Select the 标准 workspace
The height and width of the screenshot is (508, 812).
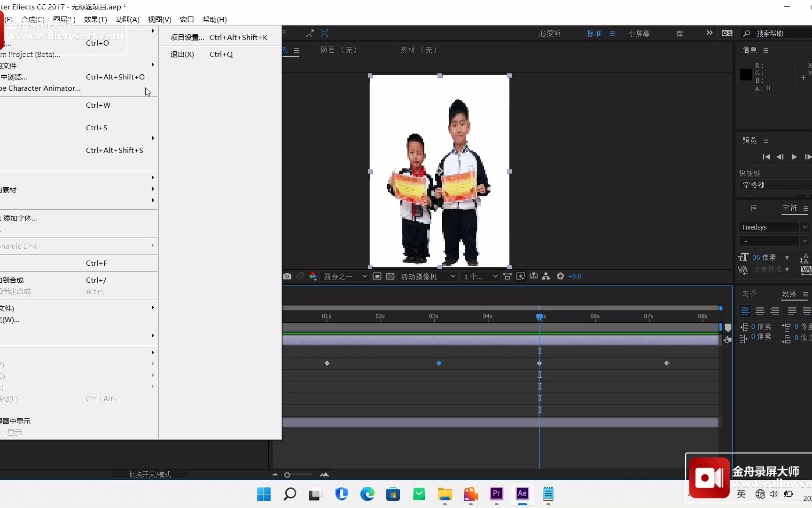coord(594,33)
